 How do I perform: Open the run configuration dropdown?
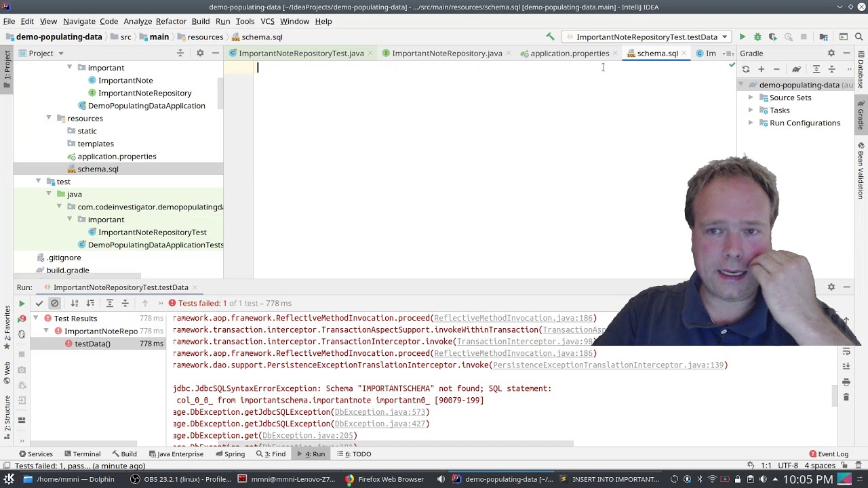click(x=647, y=37)
